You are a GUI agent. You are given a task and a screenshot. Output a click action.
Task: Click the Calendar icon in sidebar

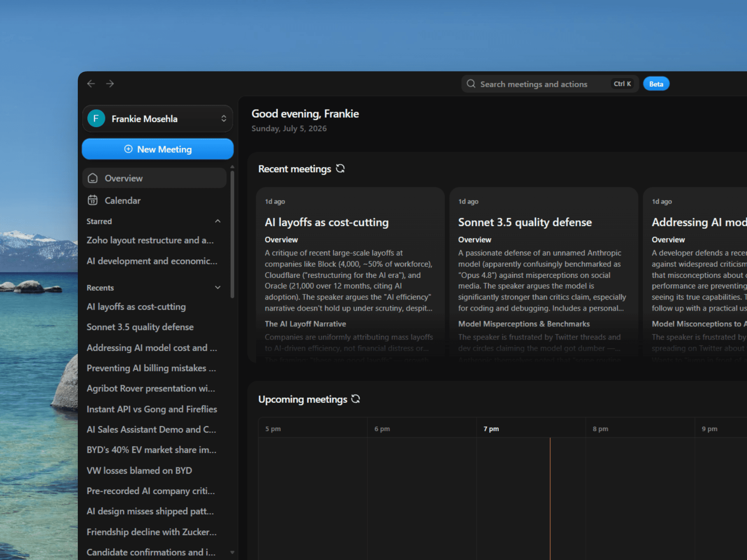tap(93, 200)
